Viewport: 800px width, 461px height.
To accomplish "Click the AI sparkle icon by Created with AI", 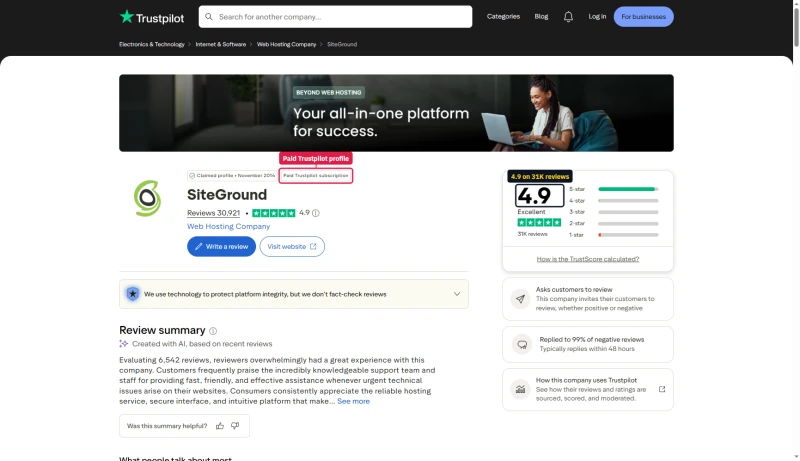I will [123, 344].
